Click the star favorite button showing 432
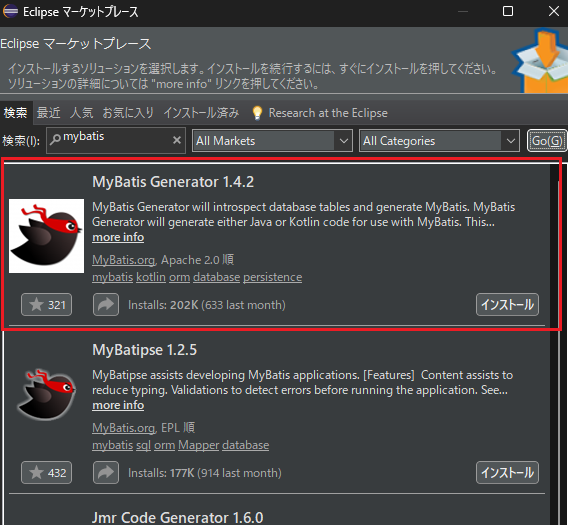Viewport: 568px width, 525px height. pyautogui.click(x=46, y=472)
